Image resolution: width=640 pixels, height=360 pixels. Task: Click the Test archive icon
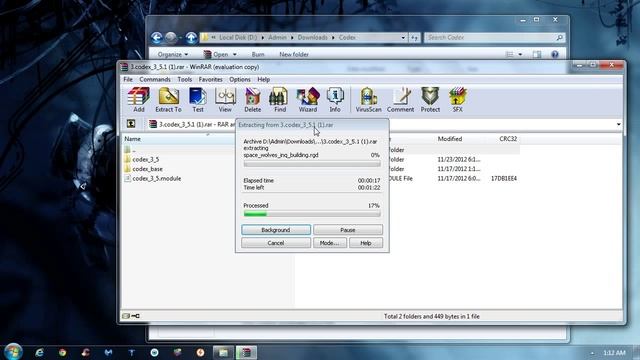198,99
